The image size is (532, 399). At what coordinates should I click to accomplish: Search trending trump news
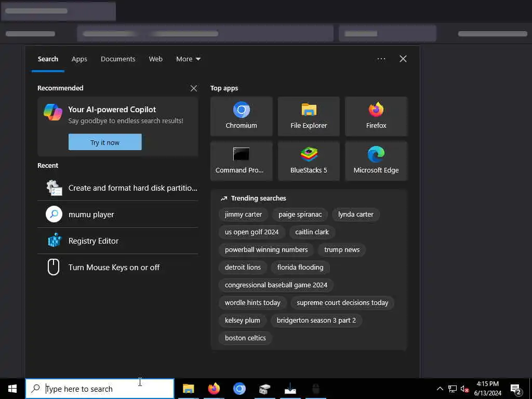(342, 250)
